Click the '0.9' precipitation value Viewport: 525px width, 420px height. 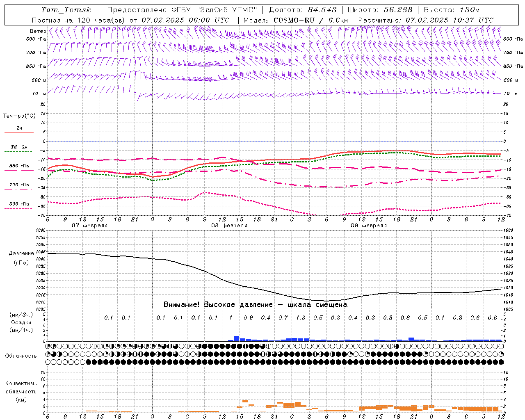pyautogui.click(x=248, y=317)
